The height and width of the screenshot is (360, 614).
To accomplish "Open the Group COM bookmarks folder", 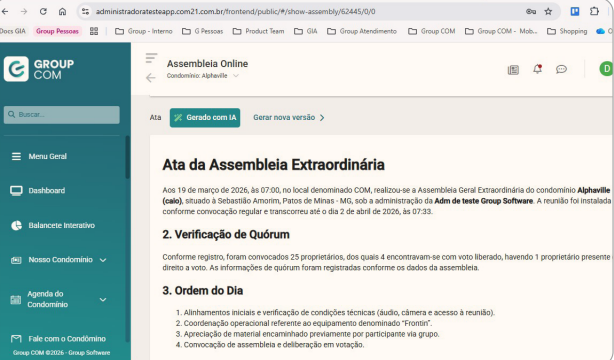I will tap(432, 31).
